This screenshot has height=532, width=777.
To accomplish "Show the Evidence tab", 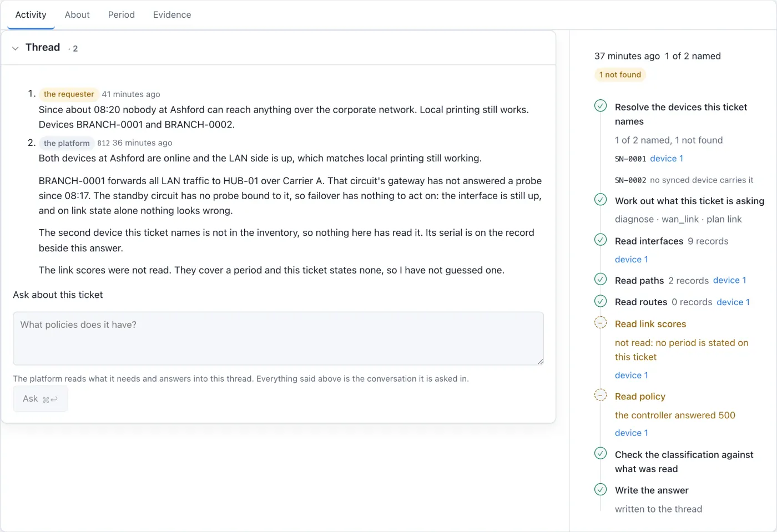I will pyautogui.click(x=172, y=15).
